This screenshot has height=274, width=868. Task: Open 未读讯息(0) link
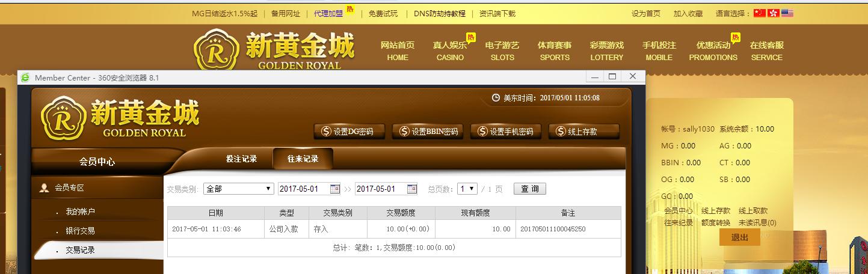[757, 223]
